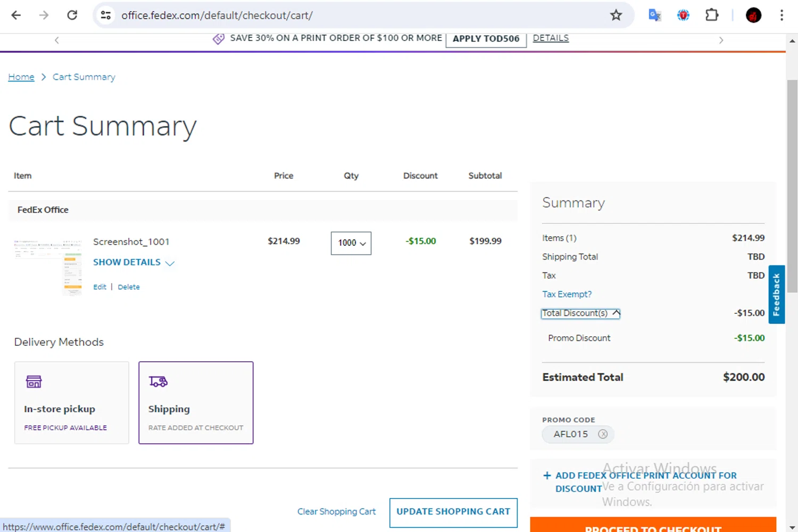Expand SHOW DETAILS for Screenshot_1001
798x532 pixels.
(134, 262)
